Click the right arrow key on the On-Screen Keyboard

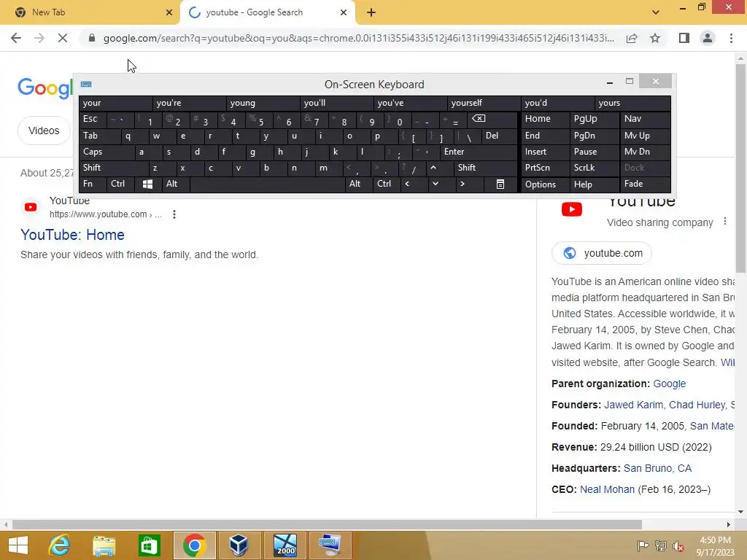click(x=462, y=184)
